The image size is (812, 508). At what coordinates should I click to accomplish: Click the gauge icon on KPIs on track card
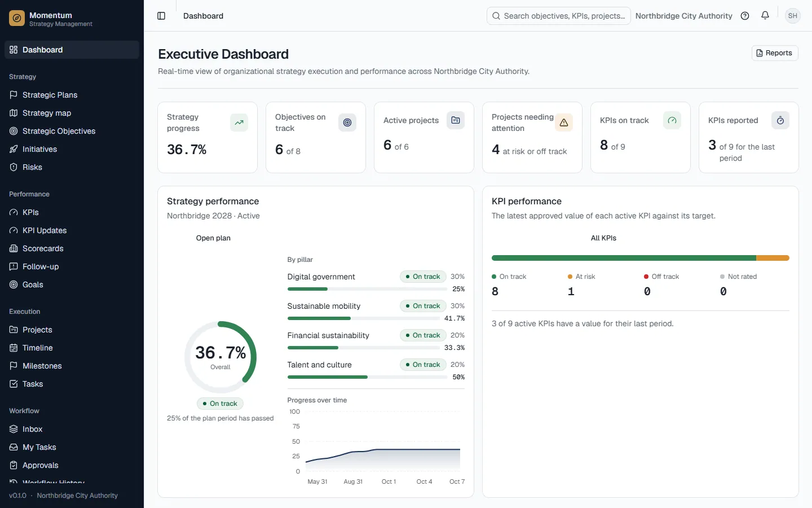tap(672, 120)
